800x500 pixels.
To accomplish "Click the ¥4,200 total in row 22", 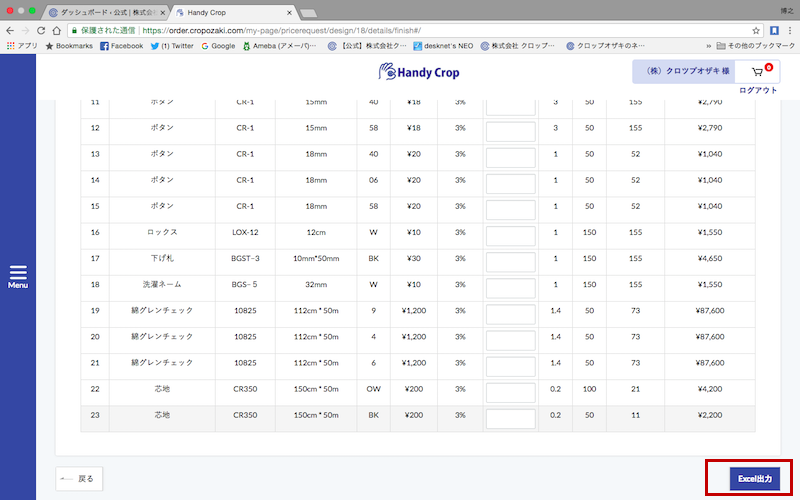I will point(710,389).
